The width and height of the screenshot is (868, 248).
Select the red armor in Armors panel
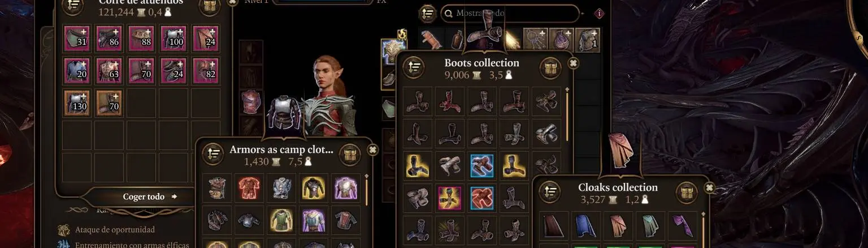(x=249, y=187)
